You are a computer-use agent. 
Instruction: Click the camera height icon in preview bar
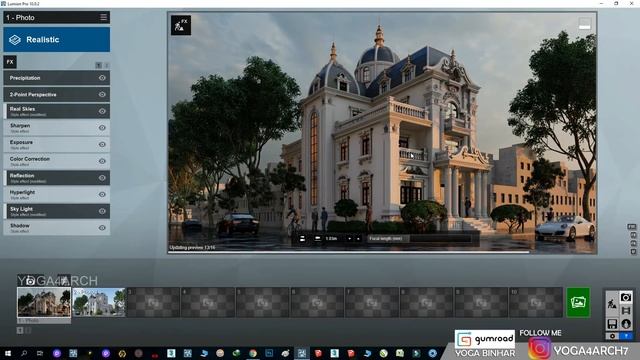coord(318,238)
